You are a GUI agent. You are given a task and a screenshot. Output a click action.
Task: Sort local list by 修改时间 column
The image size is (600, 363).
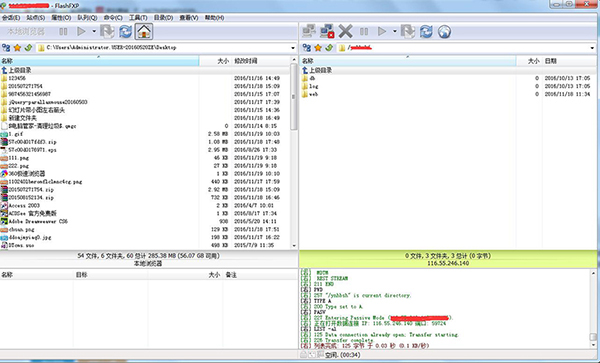tap(261, 61)
